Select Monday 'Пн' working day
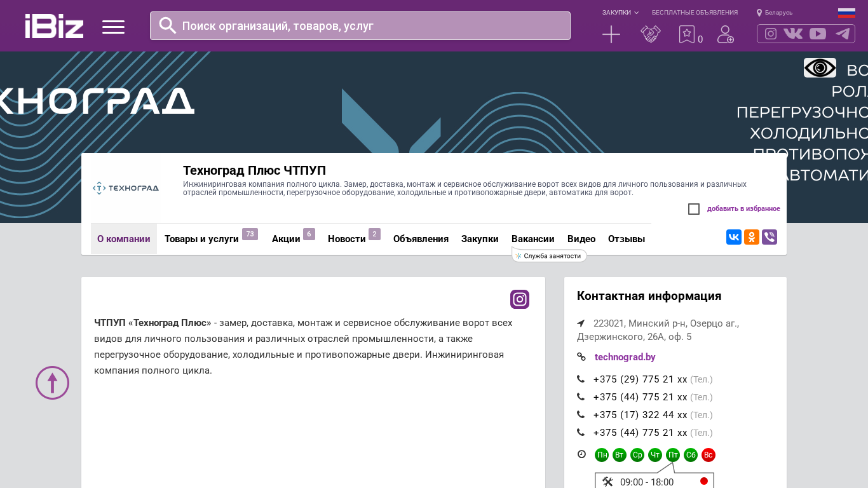The width and height of the screenshot is (868, 488). click(602, 455)
